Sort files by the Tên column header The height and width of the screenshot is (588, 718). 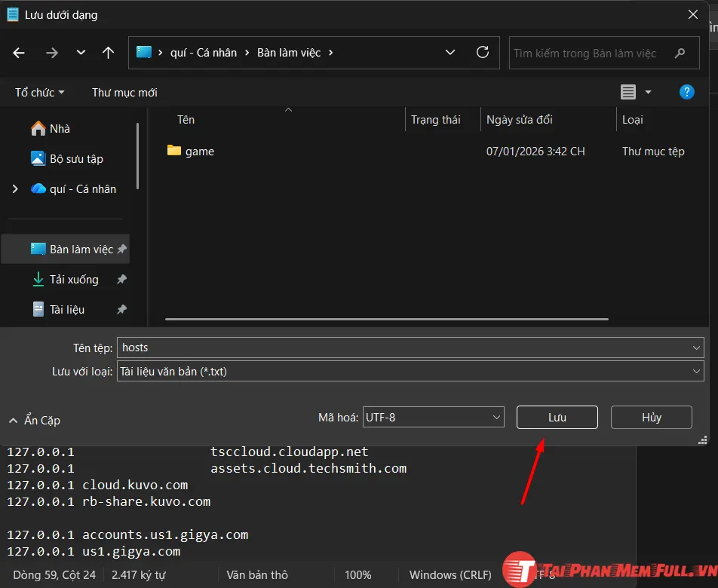pos(186,119)
